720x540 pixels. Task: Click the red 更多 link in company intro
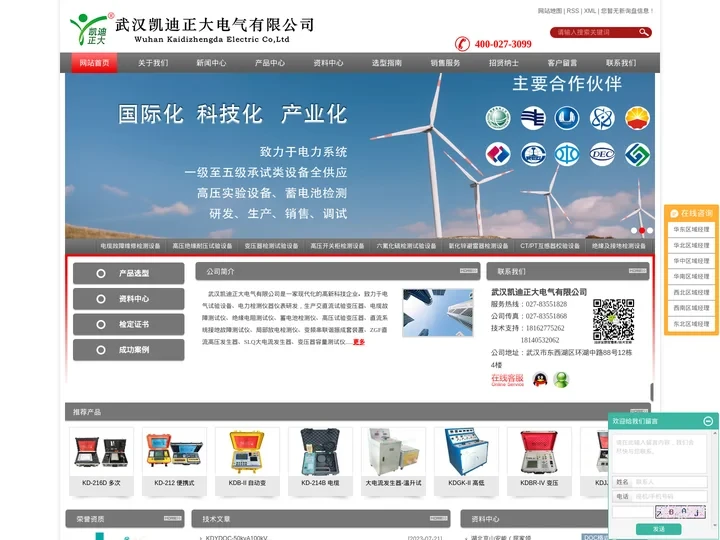point(359,342)
